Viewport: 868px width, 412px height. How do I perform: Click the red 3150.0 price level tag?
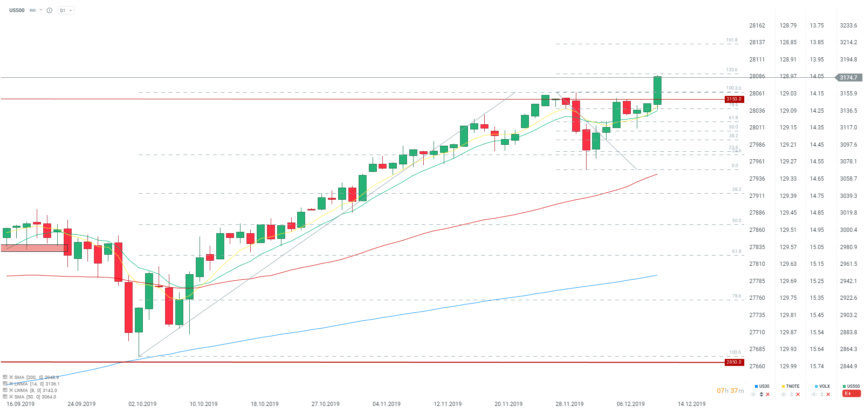coord(734,99)
